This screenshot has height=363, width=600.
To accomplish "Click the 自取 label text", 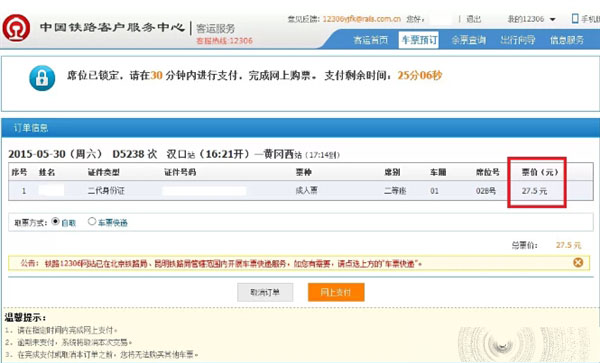I will 68,223.
